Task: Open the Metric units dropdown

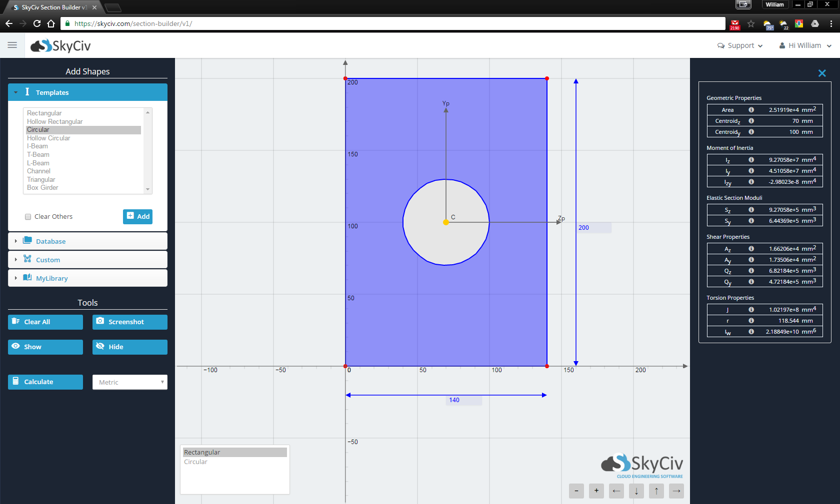Action: click(129, 382)
